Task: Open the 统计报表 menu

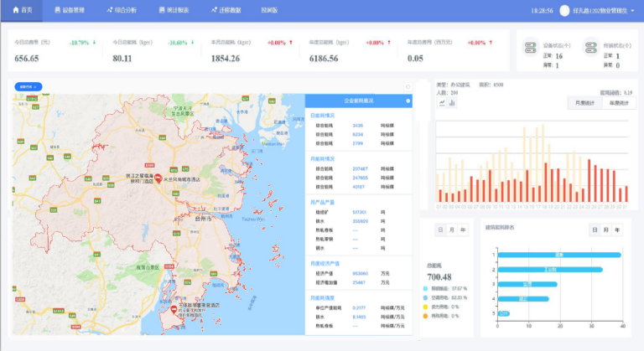Action: pyautogui.click(x=174, y=10)
